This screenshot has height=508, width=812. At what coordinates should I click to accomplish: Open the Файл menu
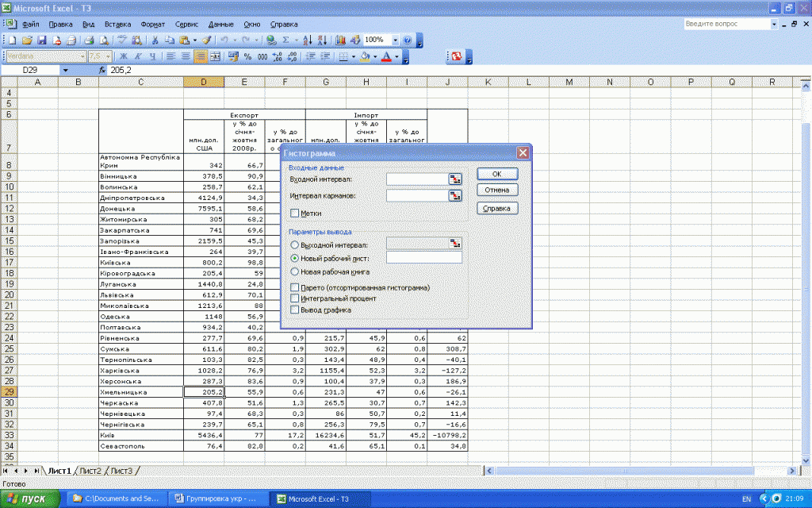31,25
